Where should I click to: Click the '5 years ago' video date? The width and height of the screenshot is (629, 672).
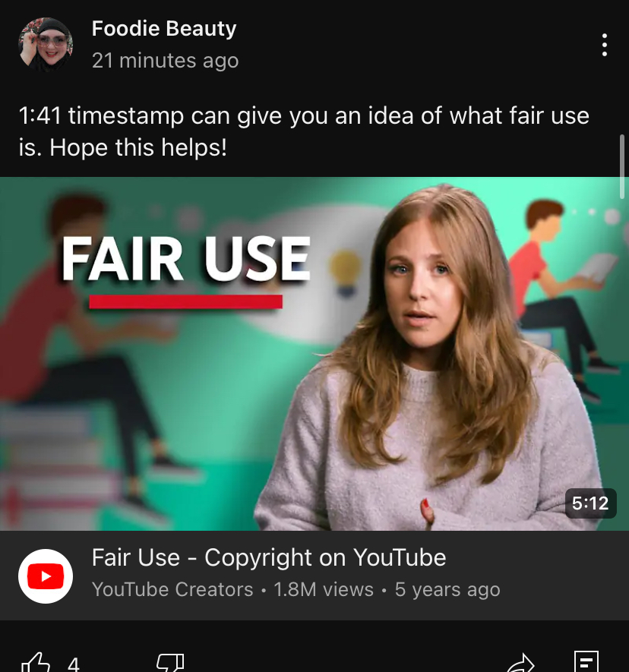(x=447, y=589)
